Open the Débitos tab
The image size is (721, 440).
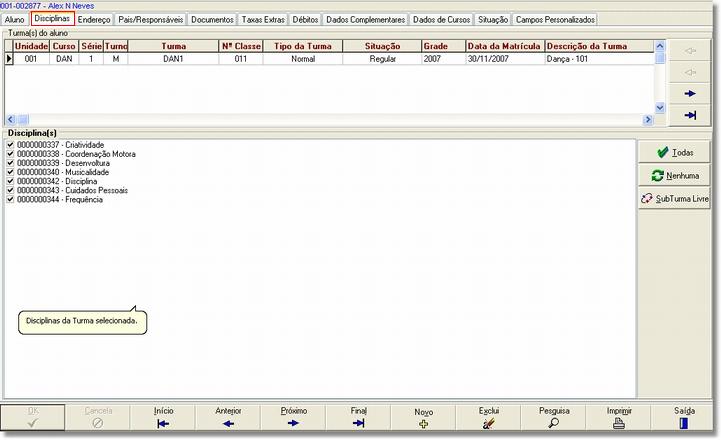click(306, 20)
